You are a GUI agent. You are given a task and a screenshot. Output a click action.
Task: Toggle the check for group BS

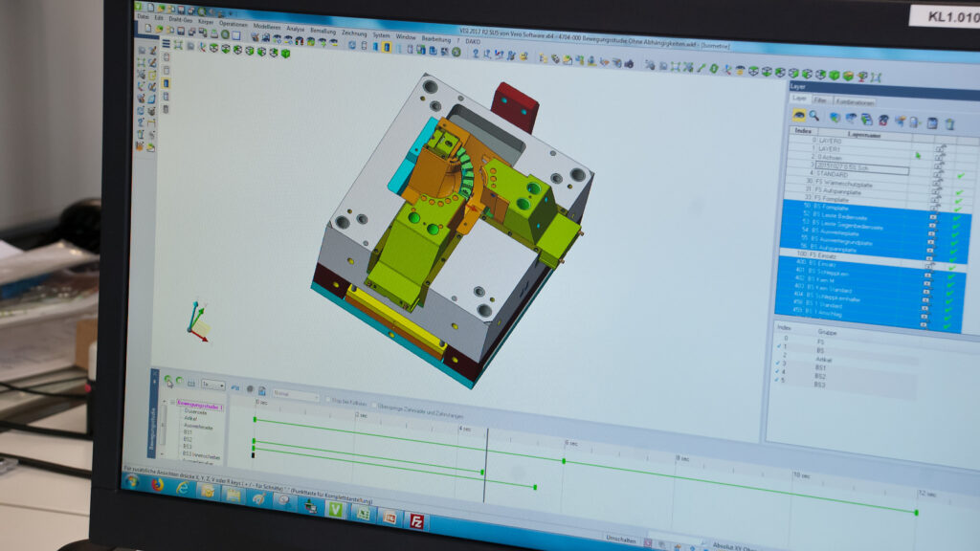tap(779, 345)
